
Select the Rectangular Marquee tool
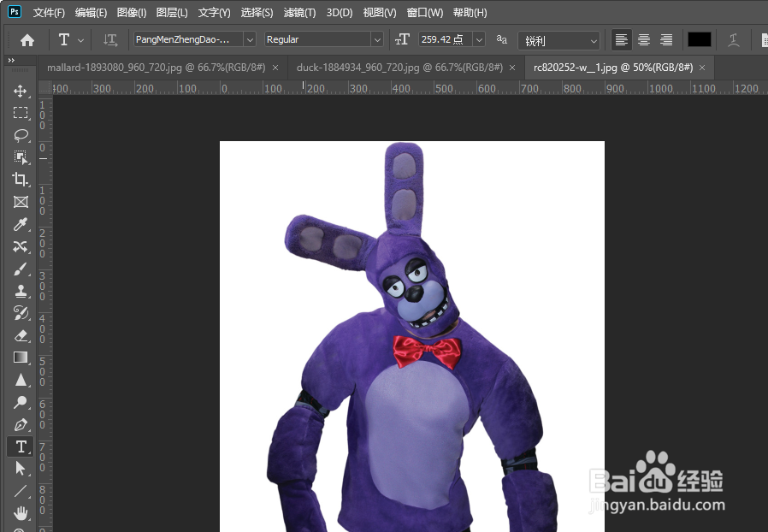point(20,113)
